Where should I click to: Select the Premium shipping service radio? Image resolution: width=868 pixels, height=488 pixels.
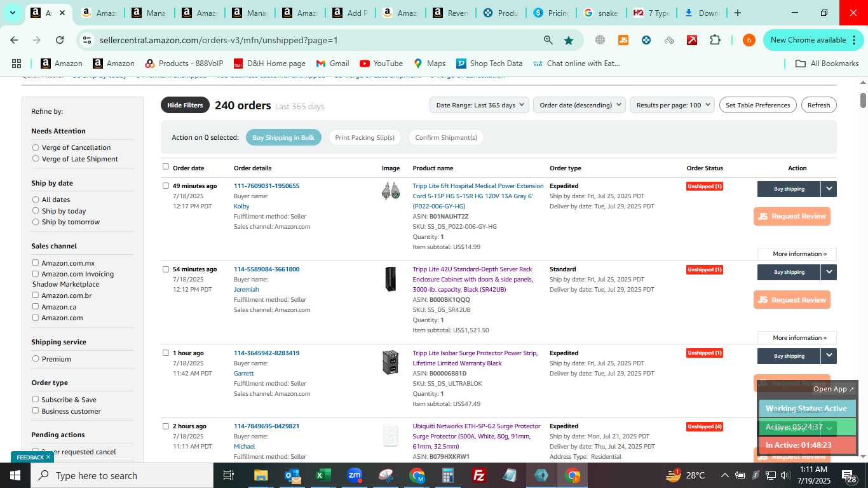(x=36, y=359)
